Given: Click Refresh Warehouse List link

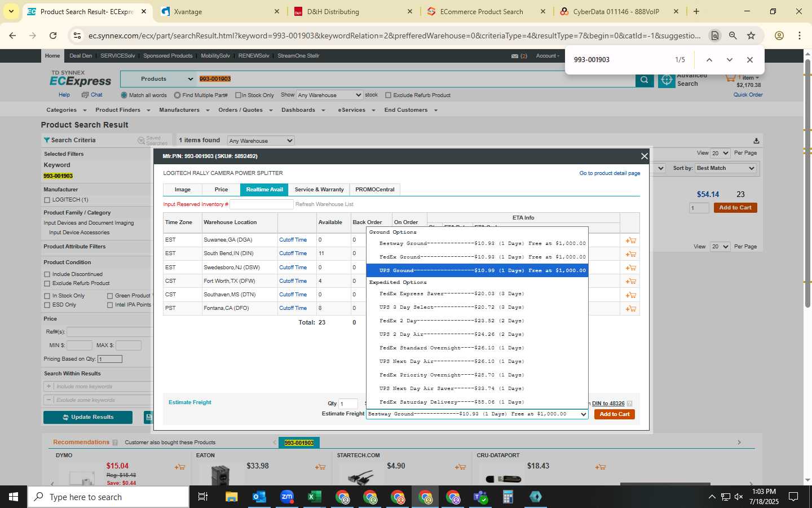Looking at the screenshot, I should (324, 204).
